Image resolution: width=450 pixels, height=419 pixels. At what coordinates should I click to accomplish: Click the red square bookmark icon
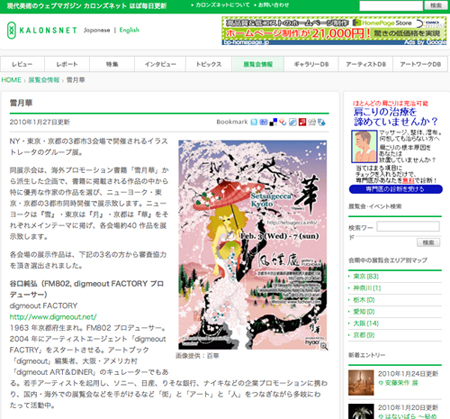[302, 122]
